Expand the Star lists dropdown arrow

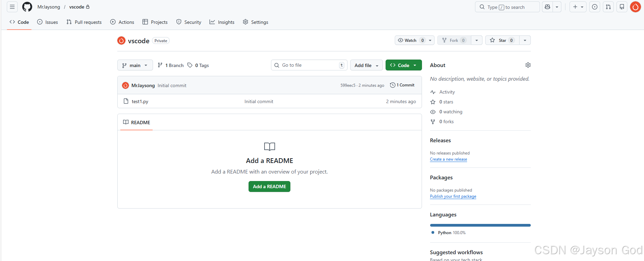coord(525,40)
